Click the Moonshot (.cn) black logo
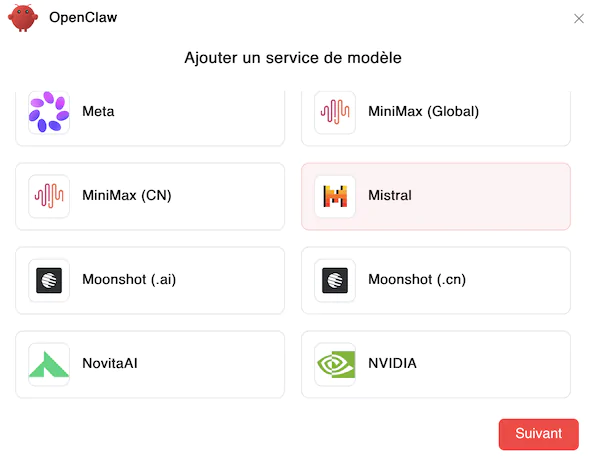Viewport: 589px width, 460px height. (x=335, y=280)
